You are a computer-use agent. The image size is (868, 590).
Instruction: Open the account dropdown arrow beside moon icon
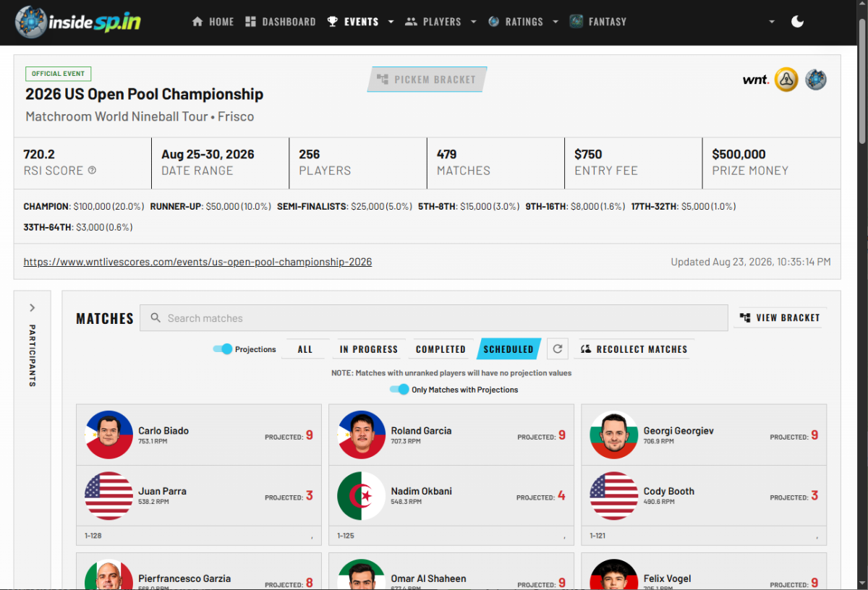(x=772, y=22)
